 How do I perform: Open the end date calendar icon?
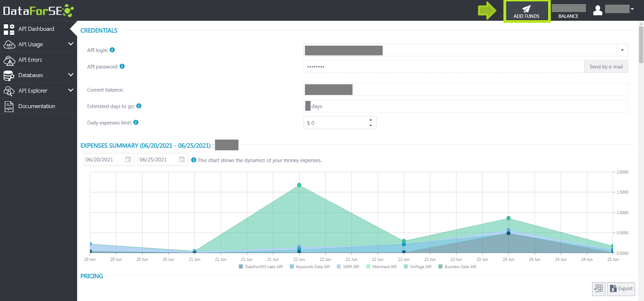tap(182, 159)
